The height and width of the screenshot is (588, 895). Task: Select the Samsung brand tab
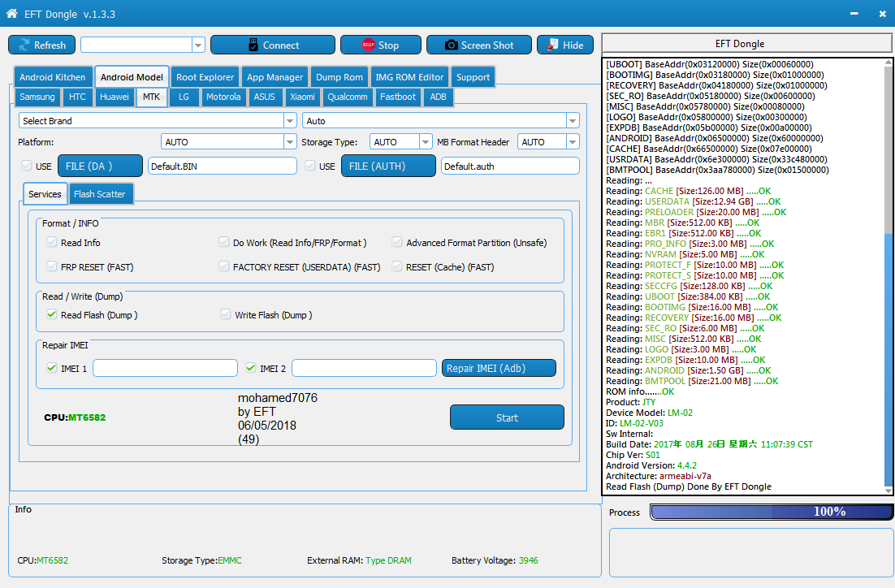click(37, 97)
